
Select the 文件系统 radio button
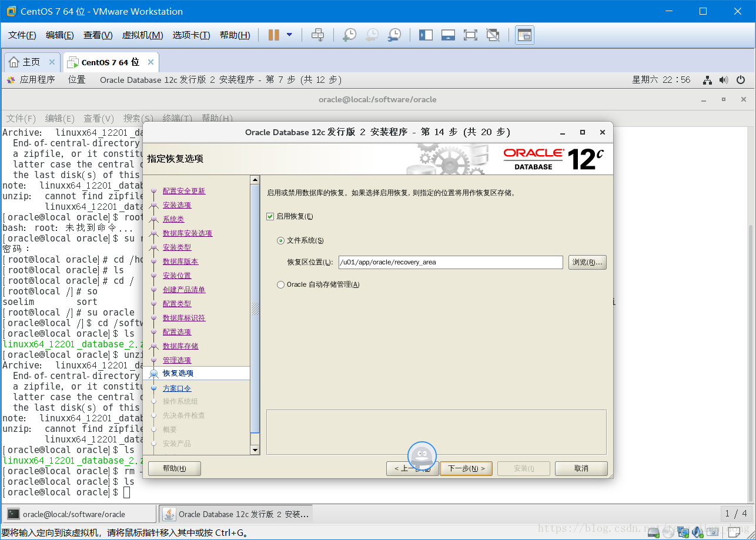(280, 240)
